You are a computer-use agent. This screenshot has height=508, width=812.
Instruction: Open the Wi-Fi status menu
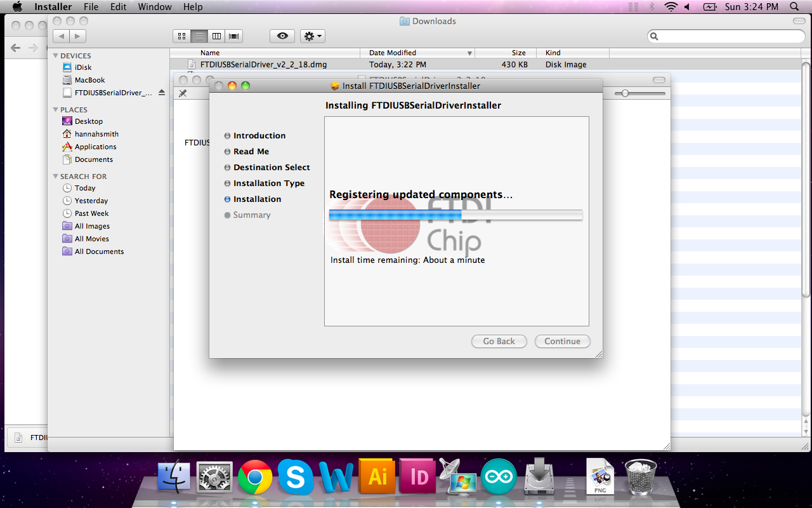(671, 7)
